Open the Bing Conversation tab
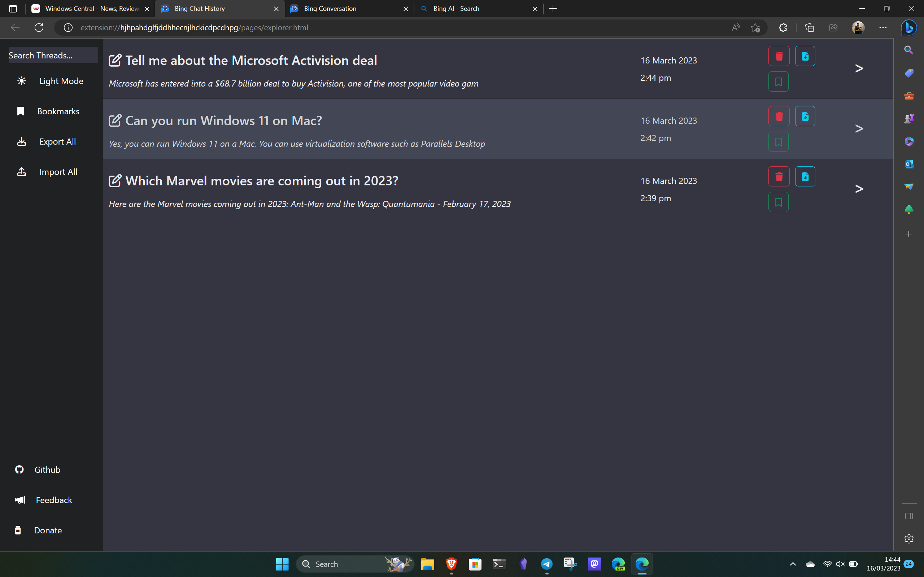 click(x=348, y=9)
